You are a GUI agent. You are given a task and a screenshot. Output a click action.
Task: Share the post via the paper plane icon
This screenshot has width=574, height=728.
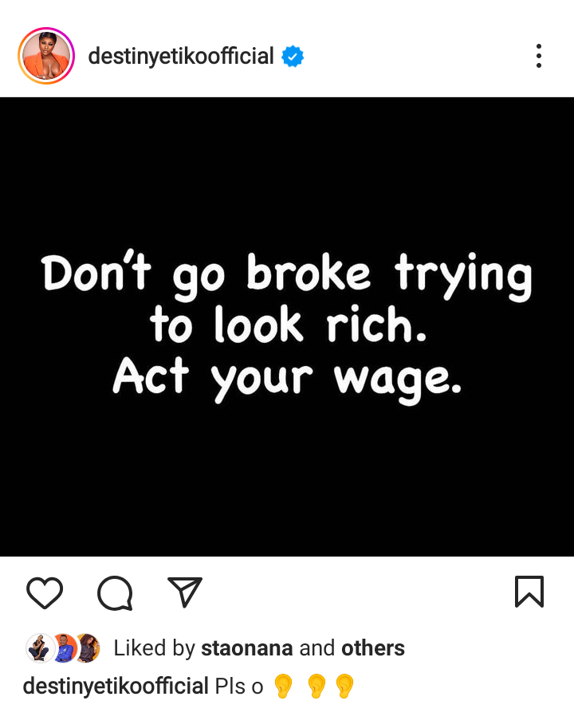coord(185,592)
